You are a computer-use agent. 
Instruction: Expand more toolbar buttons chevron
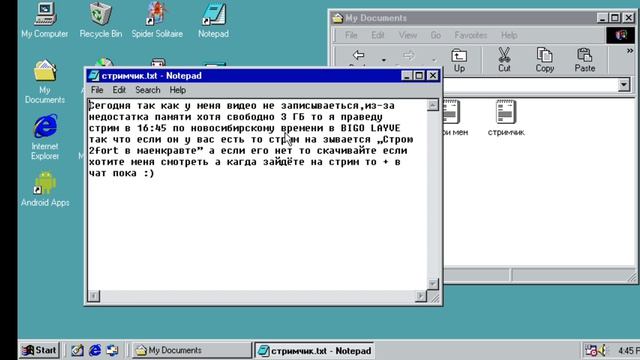(630, 51)
